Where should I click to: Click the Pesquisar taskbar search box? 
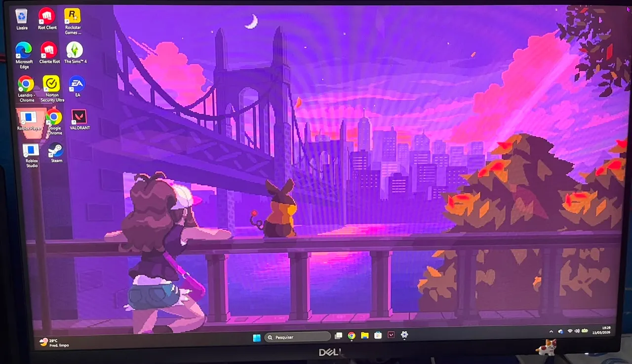pyautogui.click(x=297, y=337)
